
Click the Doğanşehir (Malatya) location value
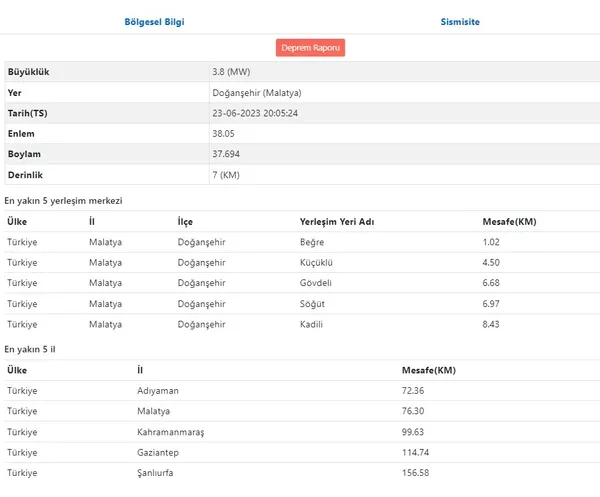[257, 93]
